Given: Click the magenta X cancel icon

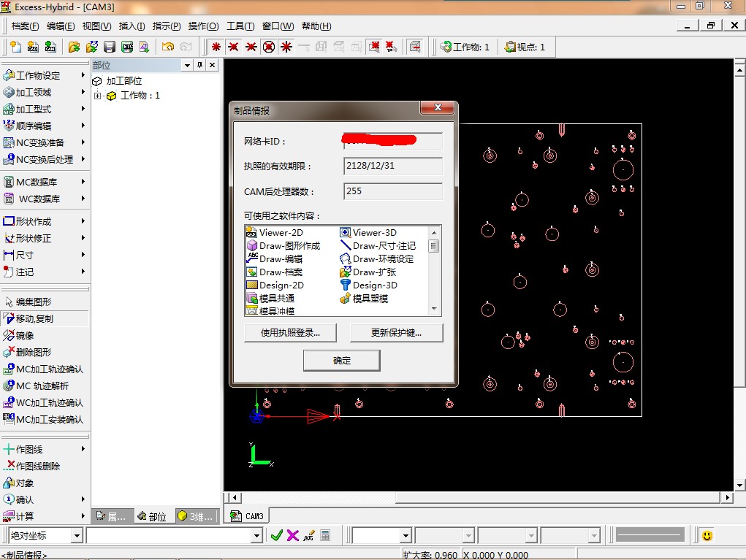Looking at the screenshot, I should (292, 536).
